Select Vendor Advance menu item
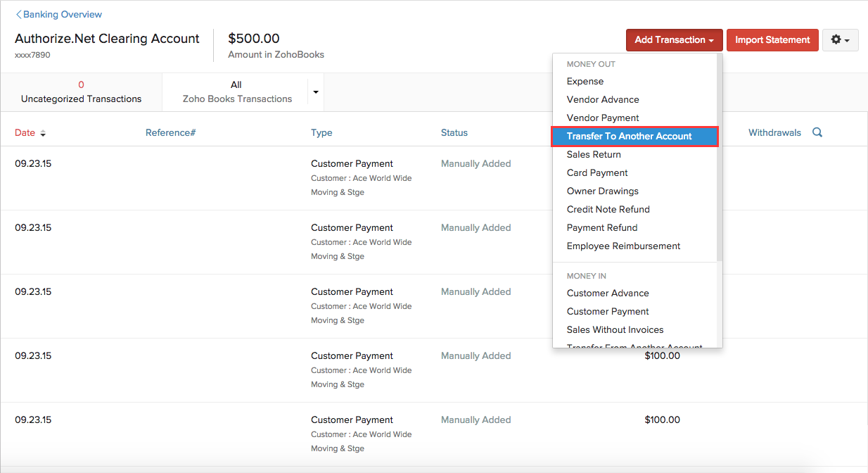868x473 pixels. pyautogui.click(x=603, y=99)
